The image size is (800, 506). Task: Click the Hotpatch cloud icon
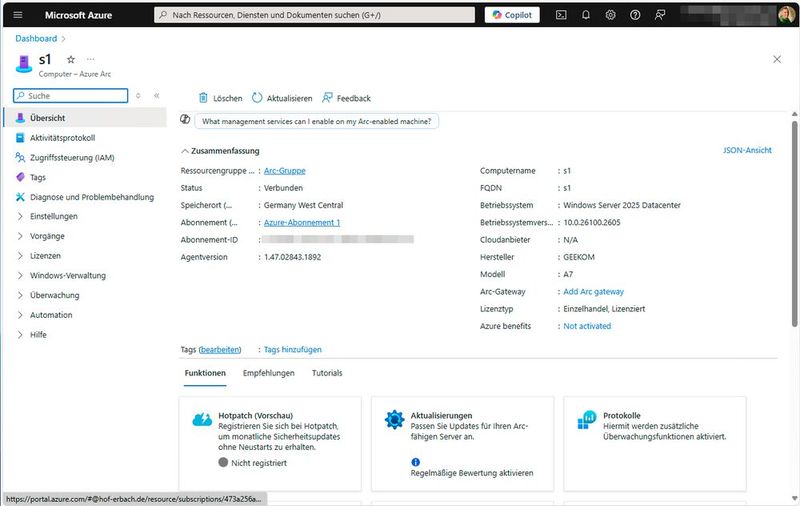[x=202, y=419]
